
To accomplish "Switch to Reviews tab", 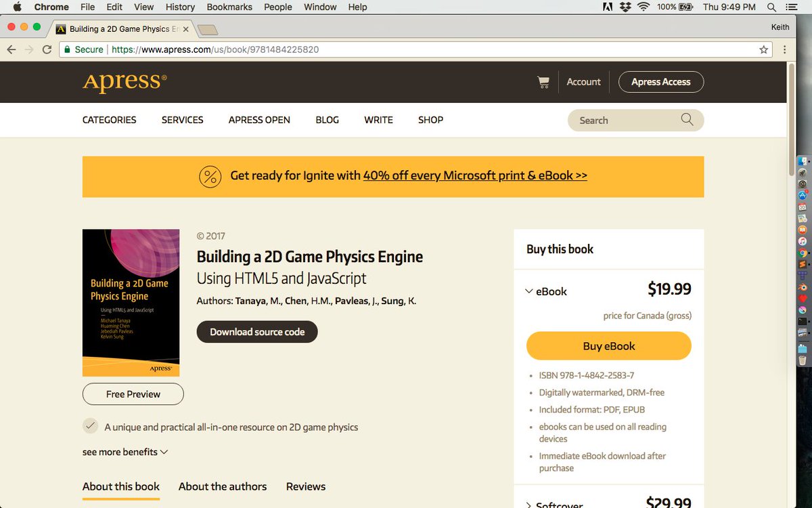I will point(306,486).
